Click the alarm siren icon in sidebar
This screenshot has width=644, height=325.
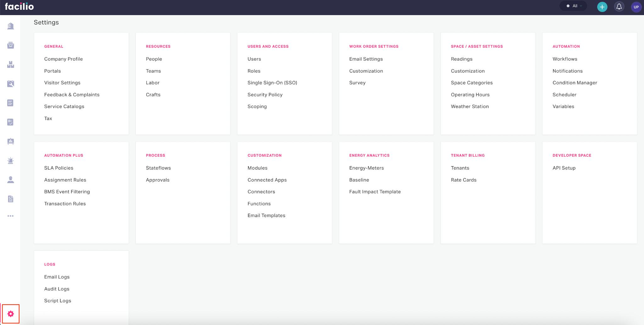11,161
